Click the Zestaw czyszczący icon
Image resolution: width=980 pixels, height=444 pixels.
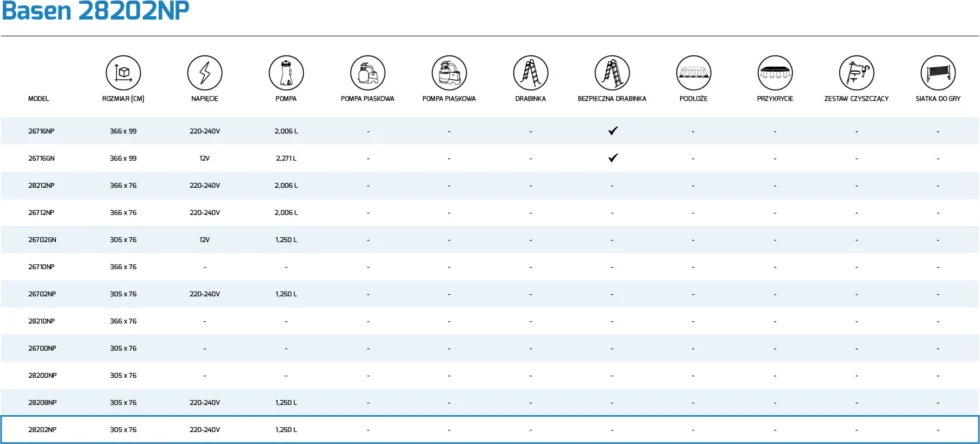click(x=856, y=73)
